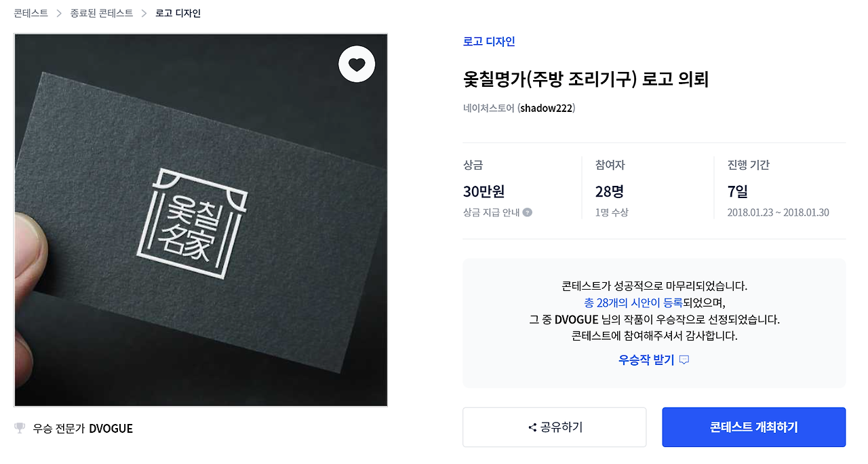Click the trophy icon beside 우승 전문가
The image size is (868, 464).
(20, 428)
